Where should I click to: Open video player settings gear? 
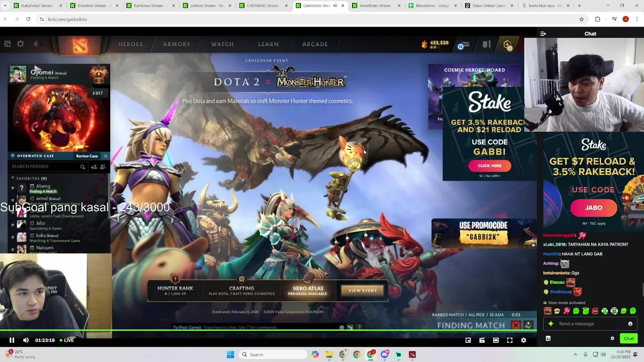click(x=523, y=340)
